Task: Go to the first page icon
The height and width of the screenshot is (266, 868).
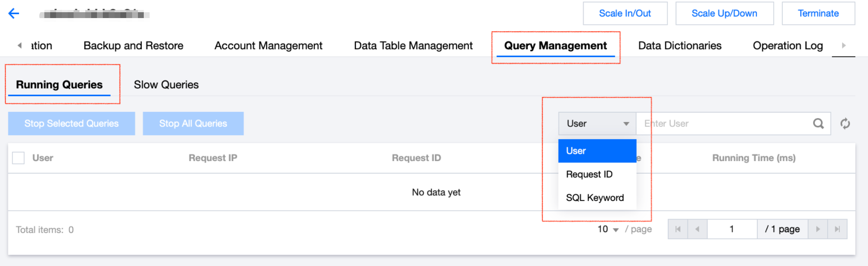Action: pyautogui.click(x=678, y=229)
